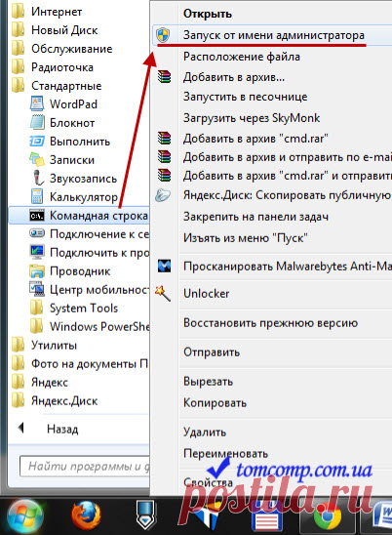
Task: Open the Фото на документы folder
Action: 80,364
